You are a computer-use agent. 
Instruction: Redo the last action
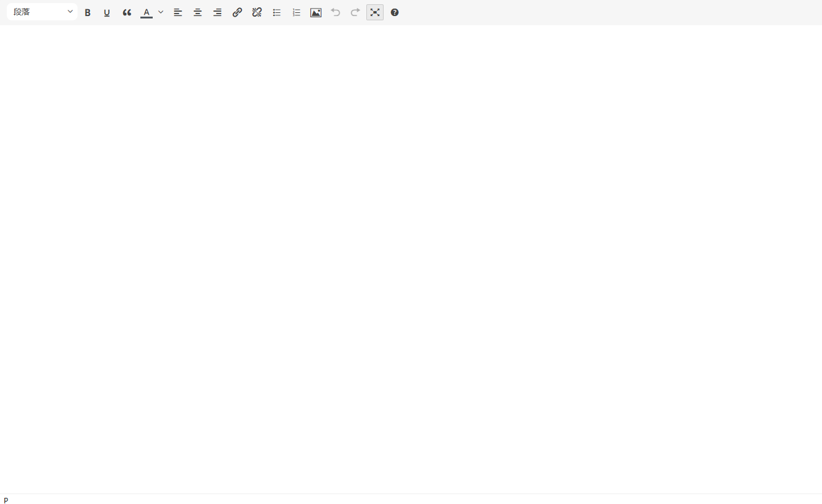[355, 12]
